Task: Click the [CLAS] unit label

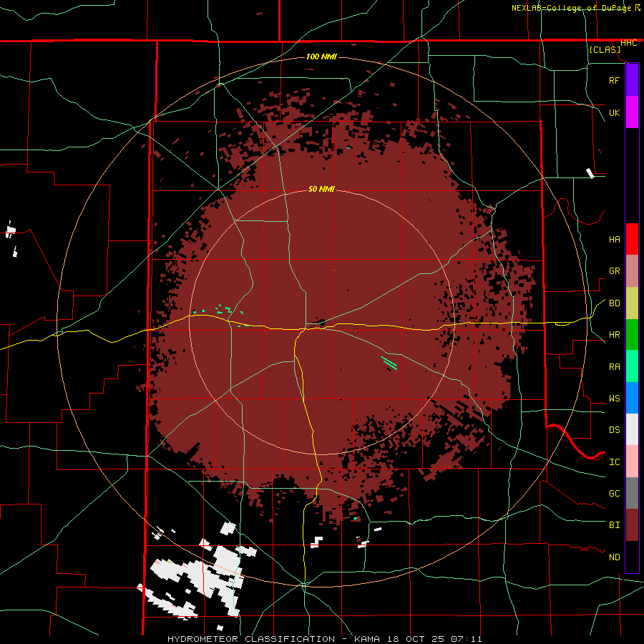Action: [x=605, y=50]
